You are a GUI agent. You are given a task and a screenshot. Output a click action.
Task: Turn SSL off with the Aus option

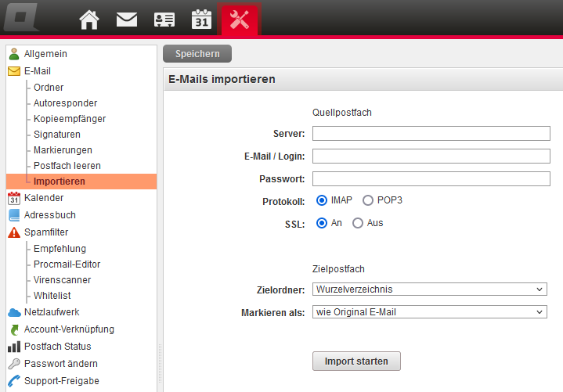(358, 223)
